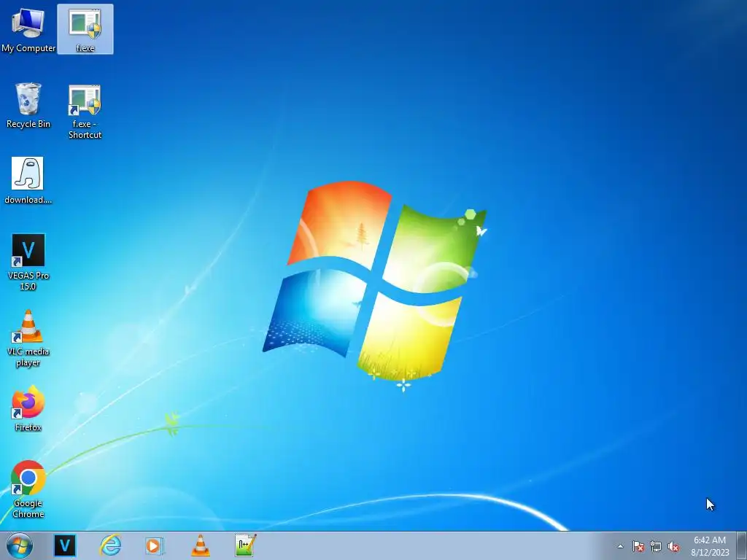Image resolution: width=747 pixels, height=560 pixels.
Task: Click the 'VEGAS Pro 15.0' label text
Action: (x=28, y=281)
